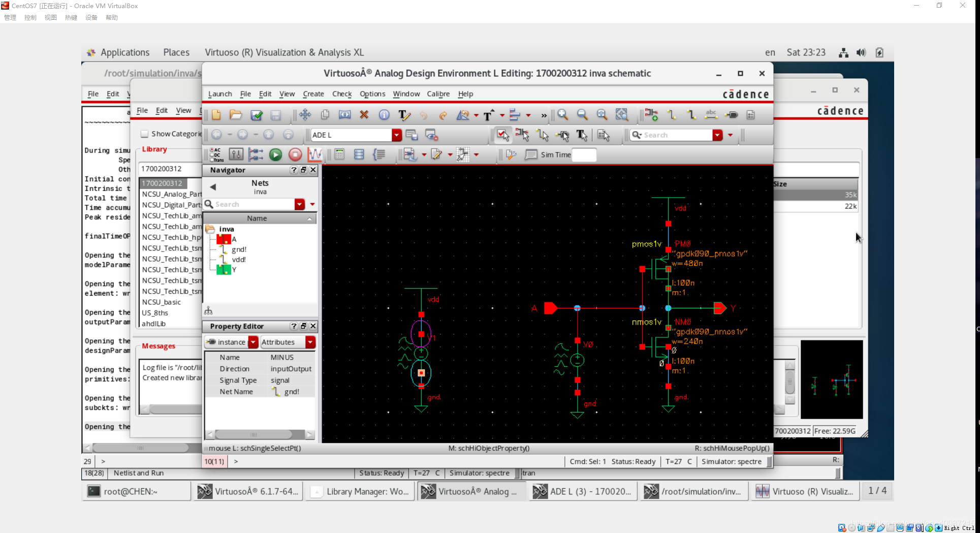Open the Create menu
The width and height of the screenshot is (980, 533).
pos(313,94)
